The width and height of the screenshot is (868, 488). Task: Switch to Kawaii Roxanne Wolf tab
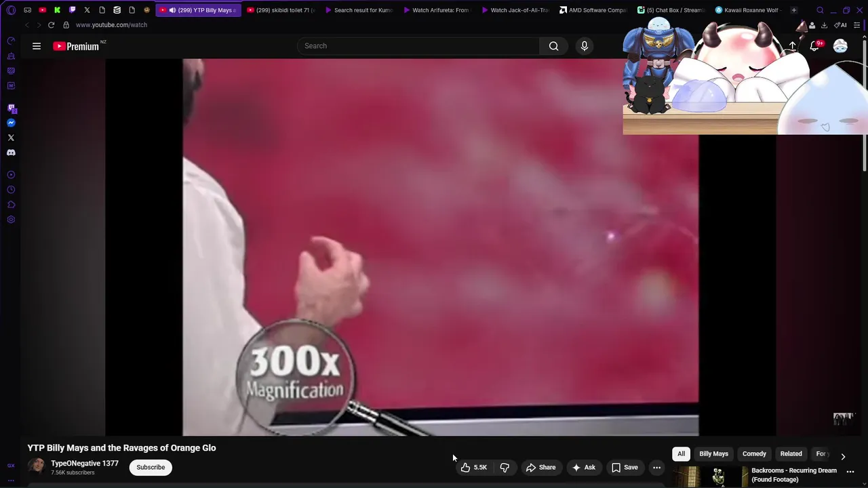click(749, 10)
